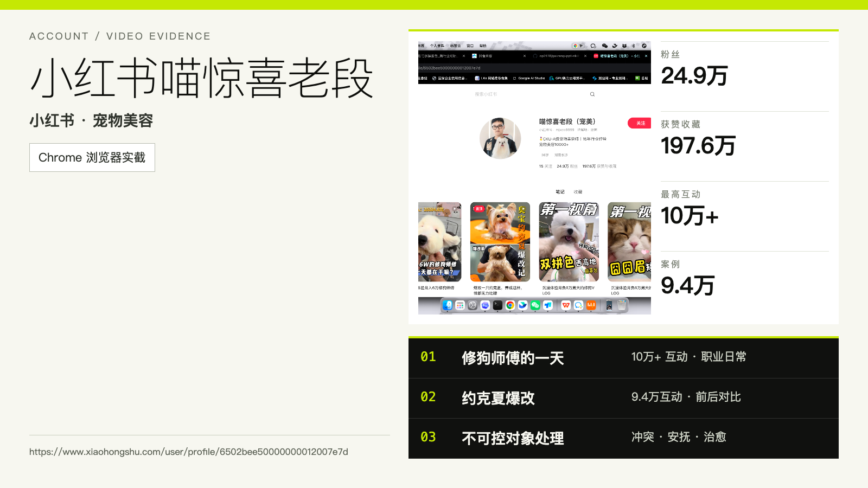Image resolution: width=868 pixels, height=488 pixels.
Task: Click the WeChat menu bar status icon
Action: [605, 46]
